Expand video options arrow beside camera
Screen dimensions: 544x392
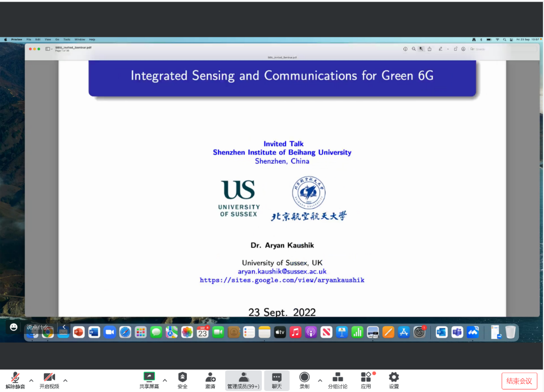[x=65, y=380]
